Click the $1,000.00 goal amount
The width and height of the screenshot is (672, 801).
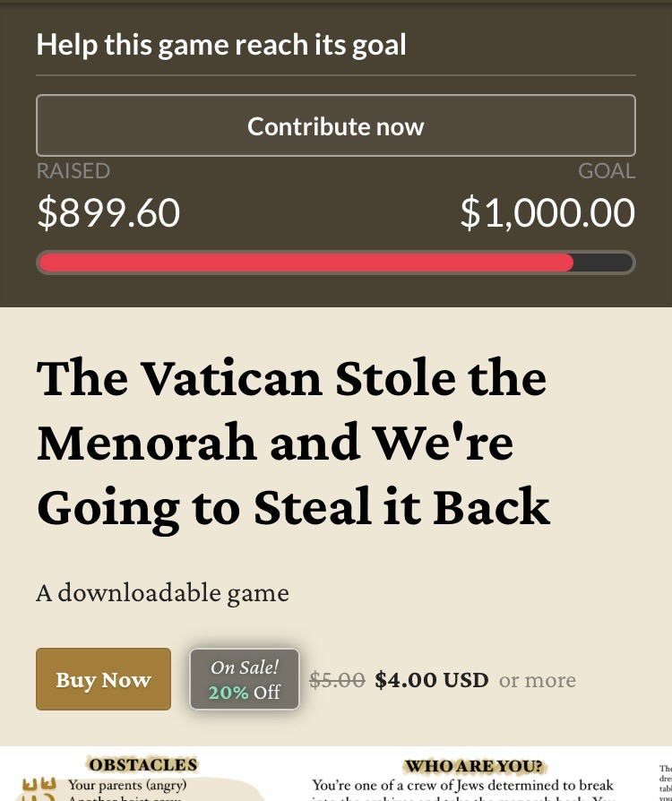[x=547, y=212]
